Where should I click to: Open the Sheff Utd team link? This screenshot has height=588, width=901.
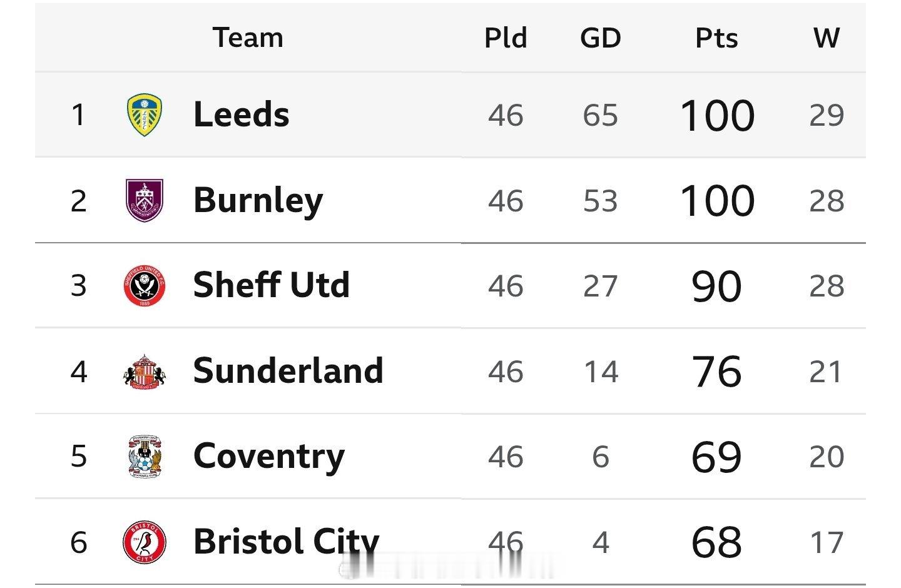(x=272, y=285)
